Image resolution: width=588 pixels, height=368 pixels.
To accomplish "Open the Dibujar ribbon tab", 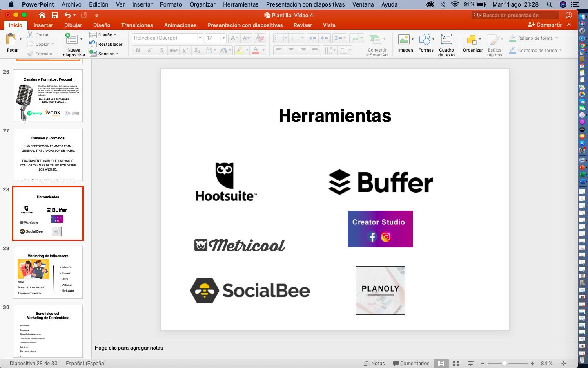I will (73, 25).
